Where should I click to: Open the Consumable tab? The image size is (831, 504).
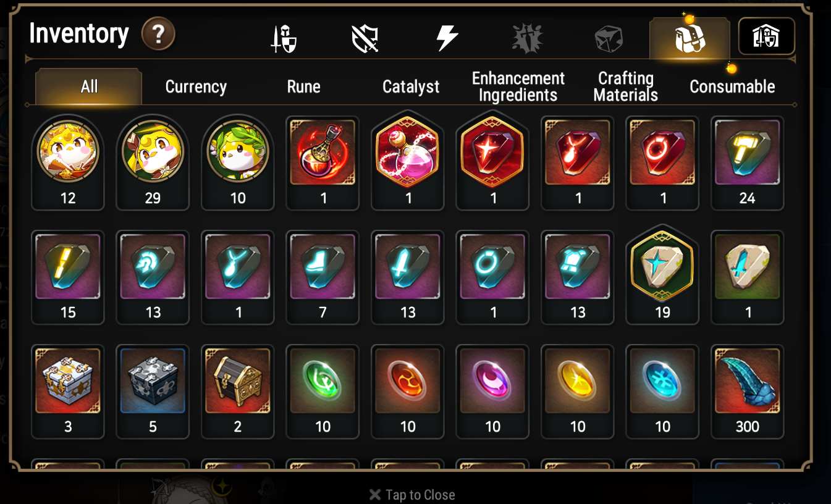pyautogui.click(x=732, y=86)
